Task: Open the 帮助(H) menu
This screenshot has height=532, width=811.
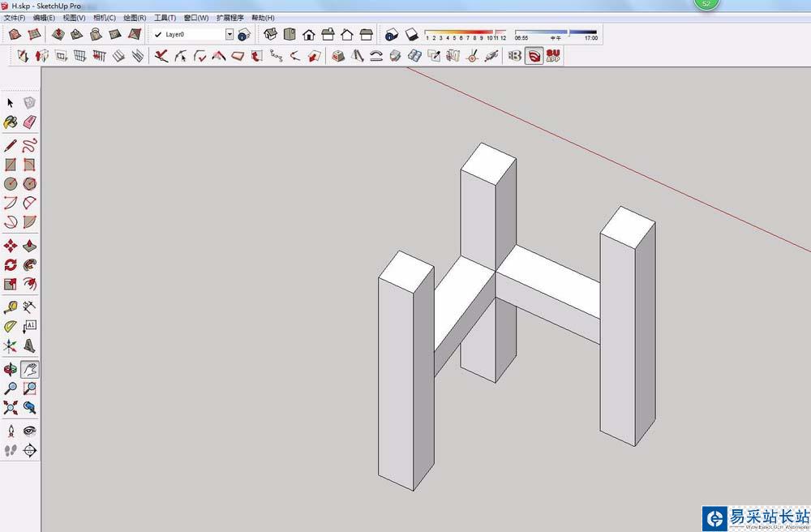Action: click(263, 18)
